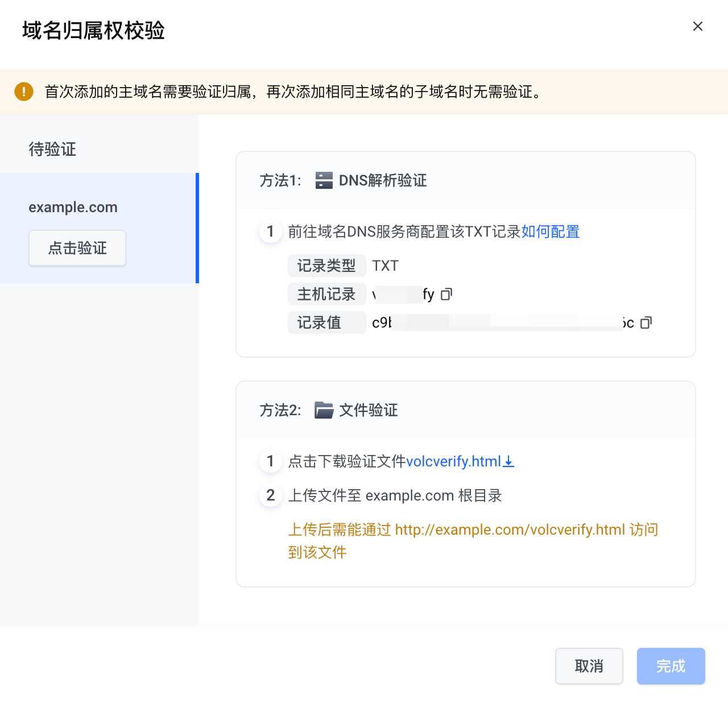Image resolution: width=728 pixels, height=703 pixels.
Task: Click the 点击验证 button
Action: click(x=77, y=248)
